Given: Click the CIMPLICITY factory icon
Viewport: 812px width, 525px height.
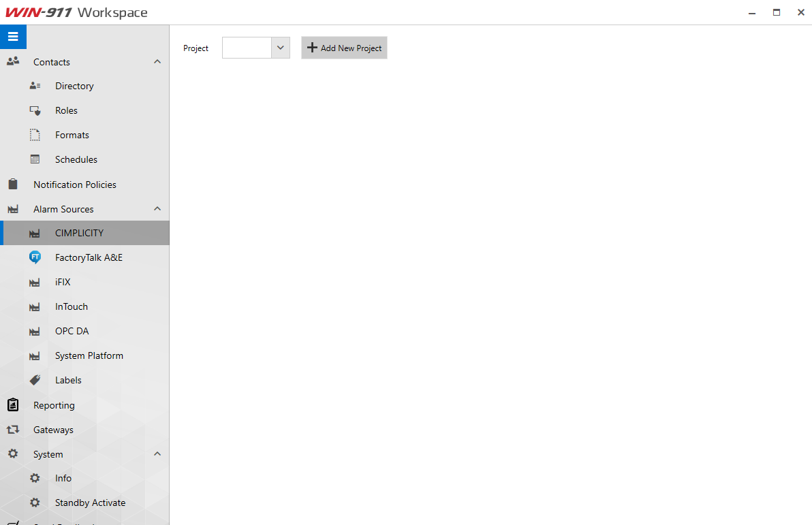Looking at the screenshot, I should (35, 234).
